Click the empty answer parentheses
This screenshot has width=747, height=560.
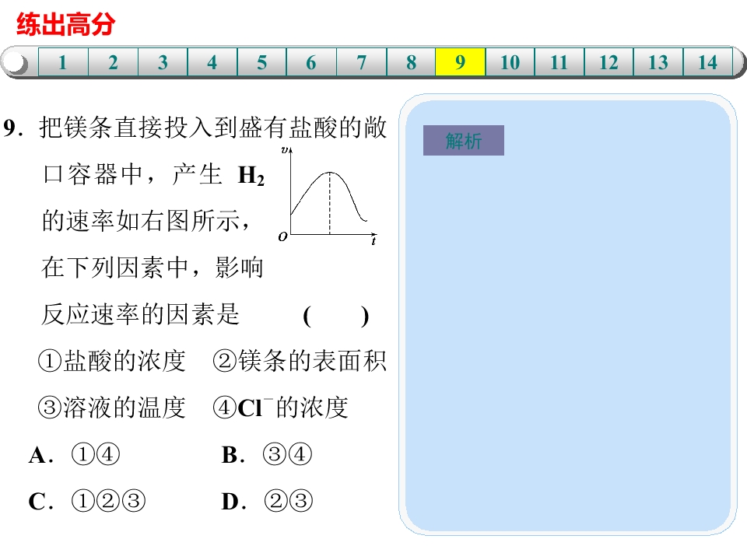click(x=336, y=316)
